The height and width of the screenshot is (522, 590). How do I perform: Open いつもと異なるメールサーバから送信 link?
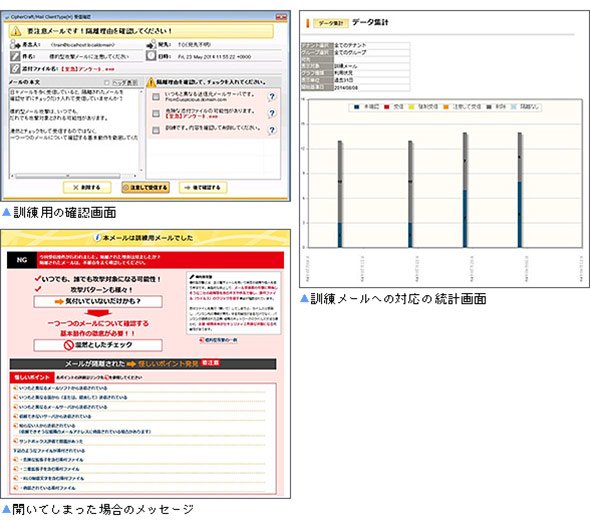tap(63, 407)
